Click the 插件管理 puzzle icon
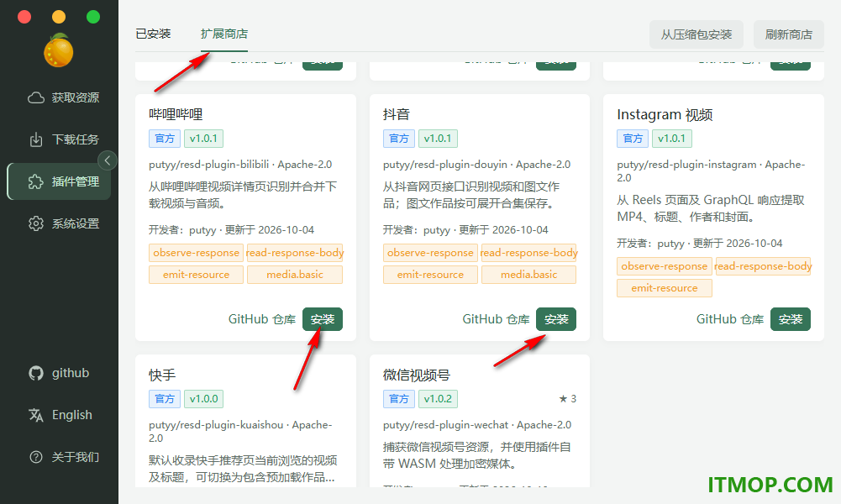 pyautogui.click(x=36, y=181)
